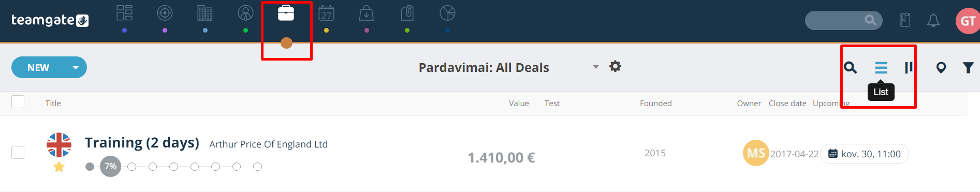Switch to List view icon
The height and width of the screenshot is (192, 980).
click(881, 67)
